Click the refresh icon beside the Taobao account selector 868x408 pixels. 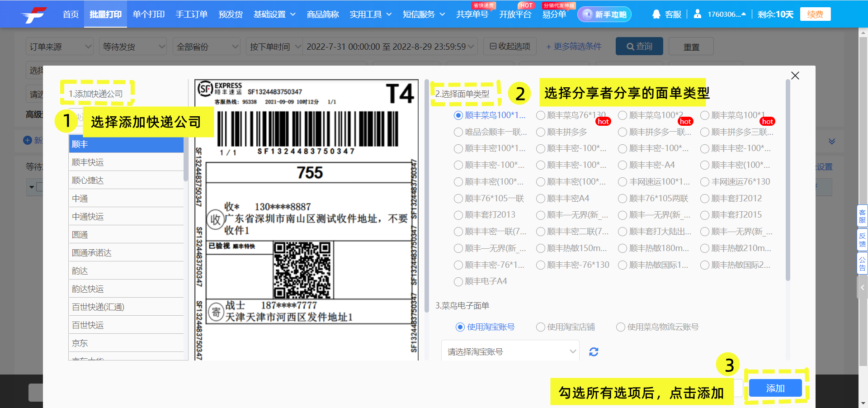point(594,351)
